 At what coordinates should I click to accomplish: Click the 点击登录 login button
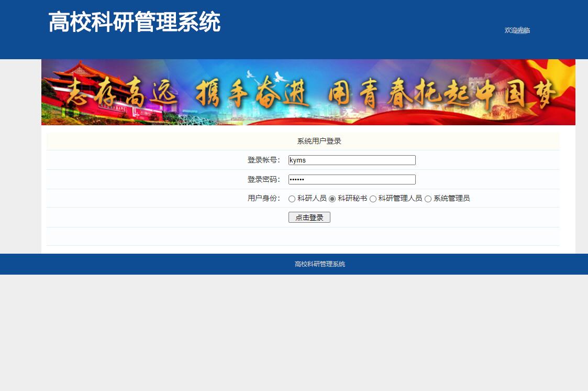[x=309, y=217]
